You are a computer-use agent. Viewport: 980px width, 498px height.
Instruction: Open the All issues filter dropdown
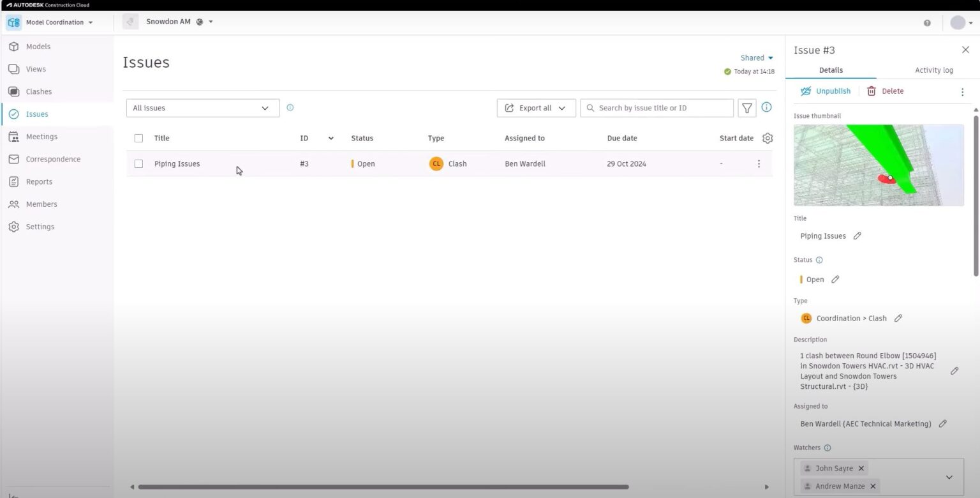(202, 107)
